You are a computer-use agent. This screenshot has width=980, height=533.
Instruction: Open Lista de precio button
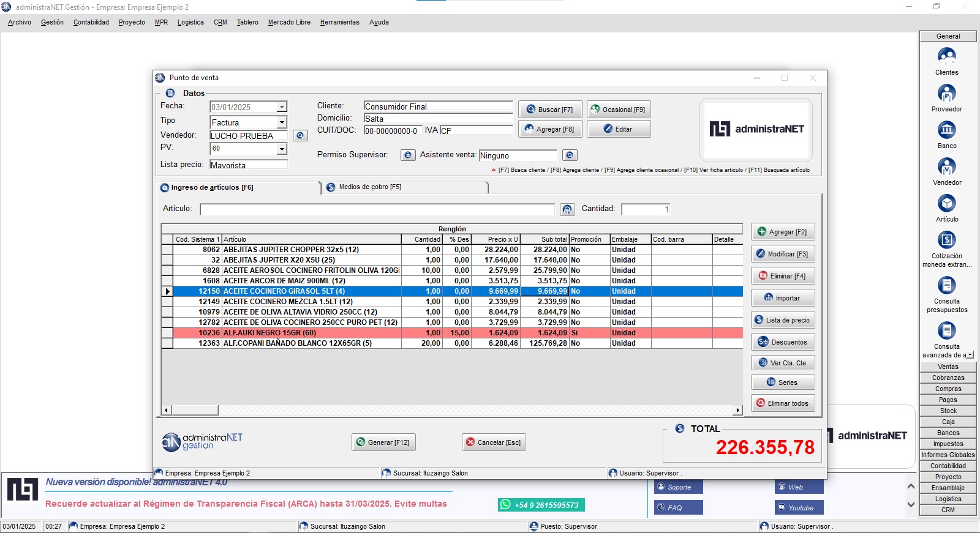[783, 320]
